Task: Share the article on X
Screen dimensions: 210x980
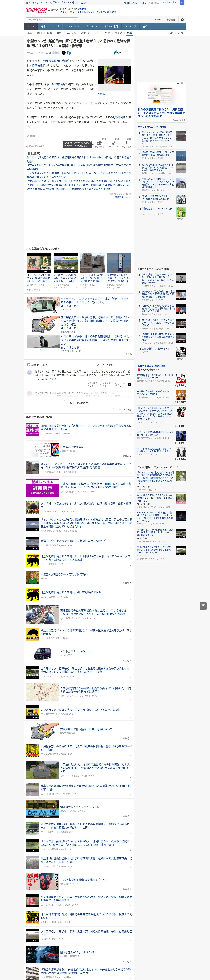Action: pyautogui.click(x=64, y=53)
